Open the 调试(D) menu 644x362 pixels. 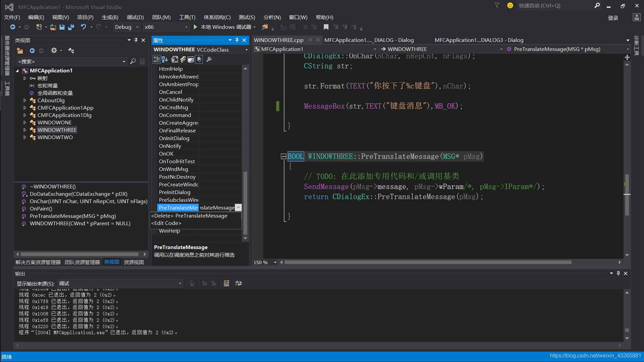point(135,17)
